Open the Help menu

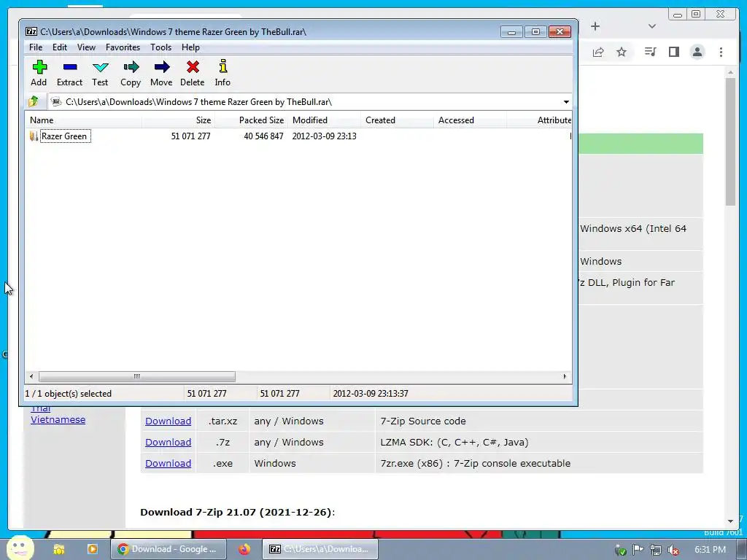(190, 47)
